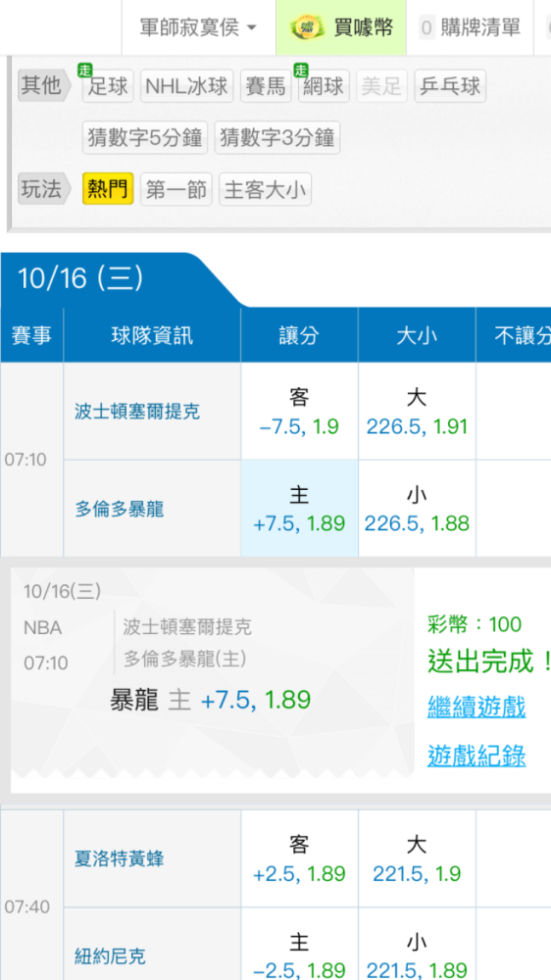Select the 乒乓球 sport tab

(x=450, y=86)
